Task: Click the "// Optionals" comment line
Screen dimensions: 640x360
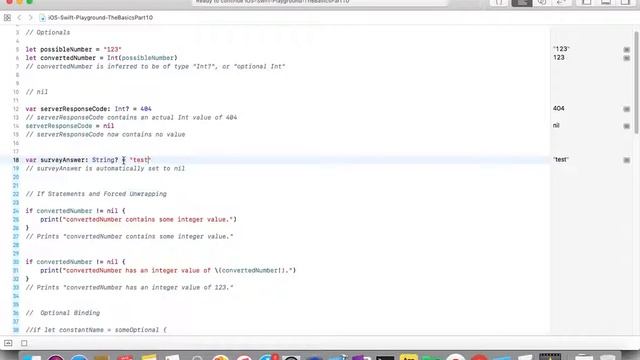Action: 48,33
